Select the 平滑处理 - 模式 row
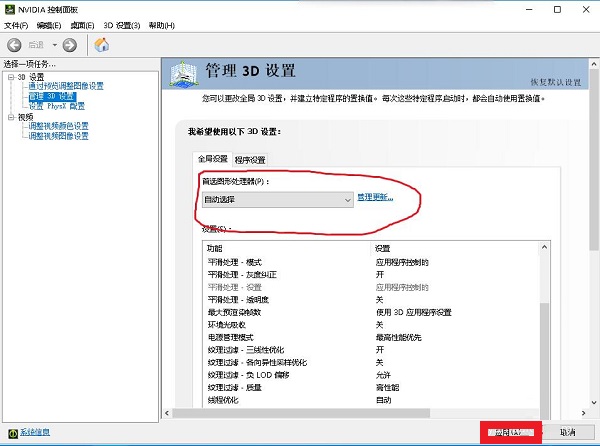This screenshot has height=446, width=600. [372, 262]
